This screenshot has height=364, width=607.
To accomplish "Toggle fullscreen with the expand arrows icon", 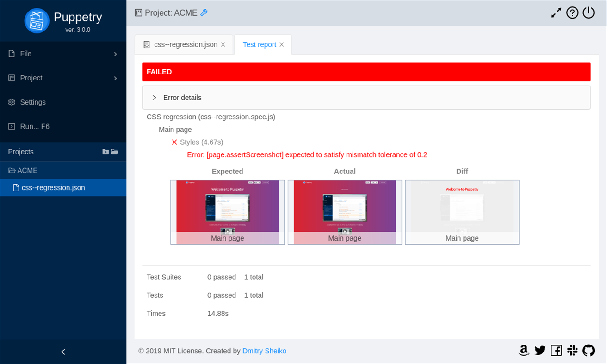I will 556,13.
